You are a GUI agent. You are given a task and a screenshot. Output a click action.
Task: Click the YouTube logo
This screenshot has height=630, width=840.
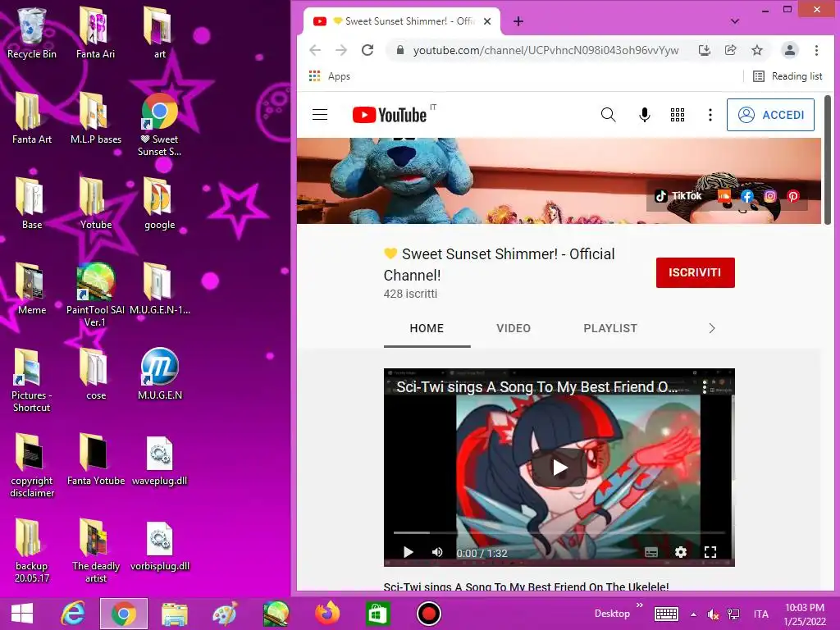390,115
